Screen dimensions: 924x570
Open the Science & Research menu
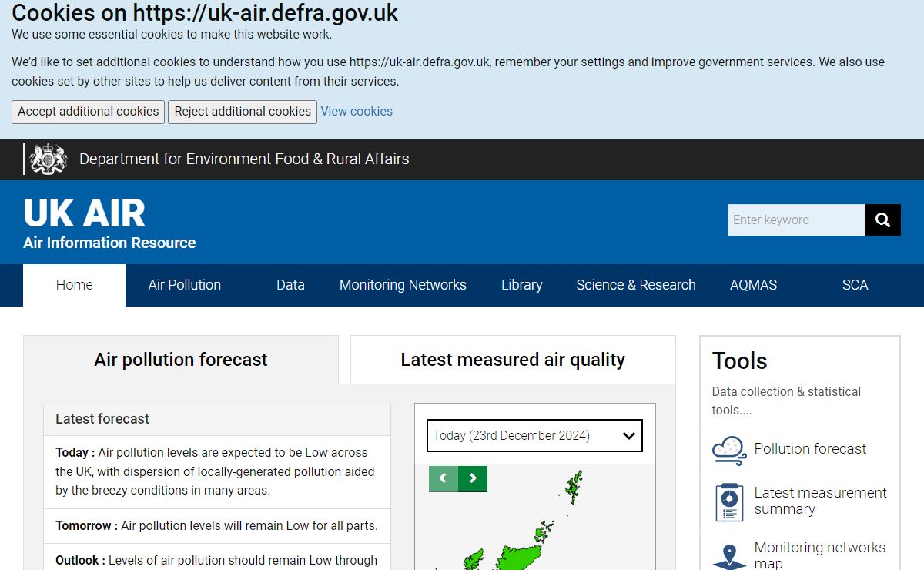[x=635, y=285]
